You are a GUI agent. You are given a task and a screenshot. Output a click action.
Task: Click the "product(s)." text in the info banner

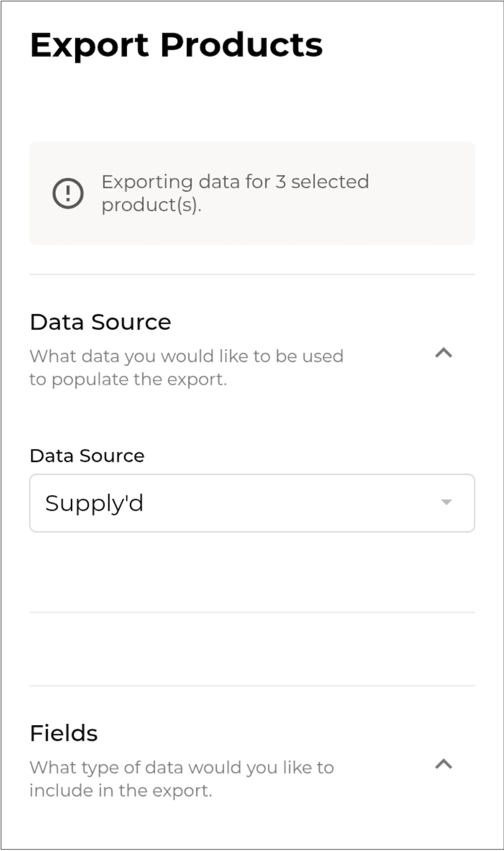point(151,205)
